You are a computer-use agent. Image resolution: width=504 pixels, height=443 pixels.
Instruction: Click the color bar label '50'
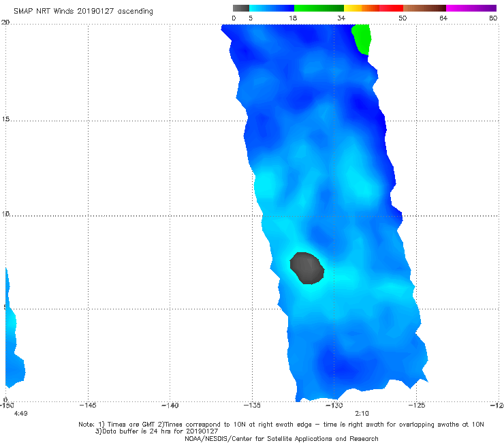point(403,18)
